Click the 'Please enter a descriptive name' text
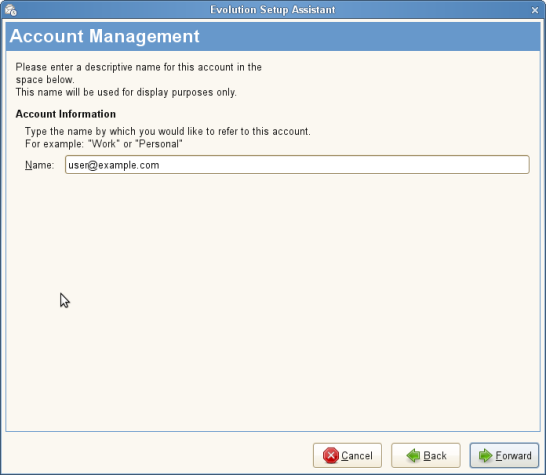The height and width of the screenshot is (475, 546). pyautogui.click(x=139, y=73)
